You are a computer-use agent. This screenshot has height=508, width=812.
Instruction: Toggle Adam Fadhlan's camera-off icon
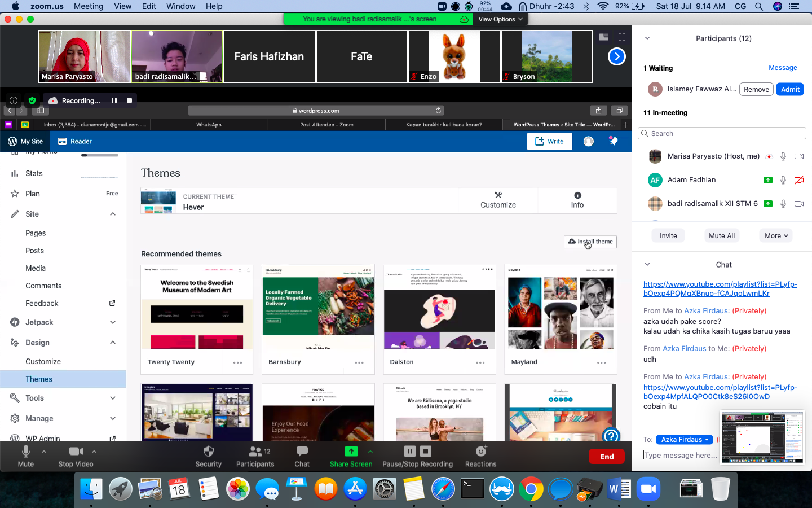(x=799, y=180)
